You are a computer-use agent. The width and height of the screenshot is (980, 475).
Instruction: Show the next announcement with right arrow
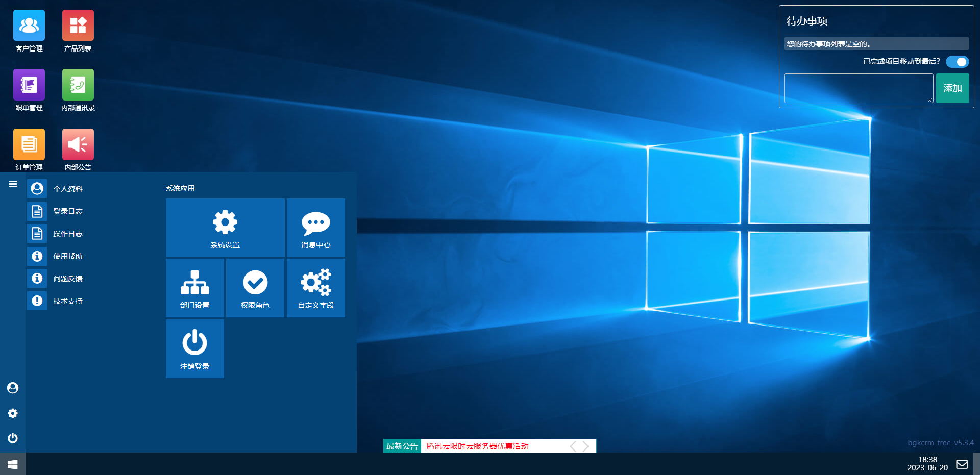[x=586, y=446]
